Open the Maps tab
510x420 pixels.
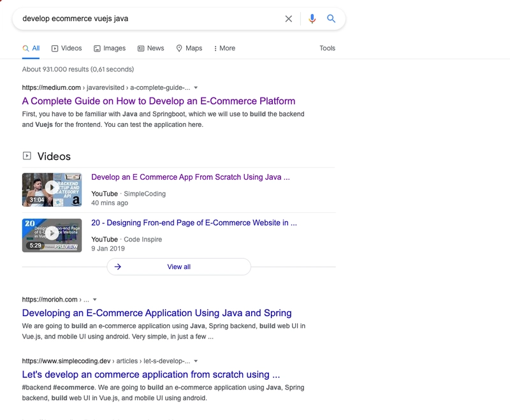189,48
